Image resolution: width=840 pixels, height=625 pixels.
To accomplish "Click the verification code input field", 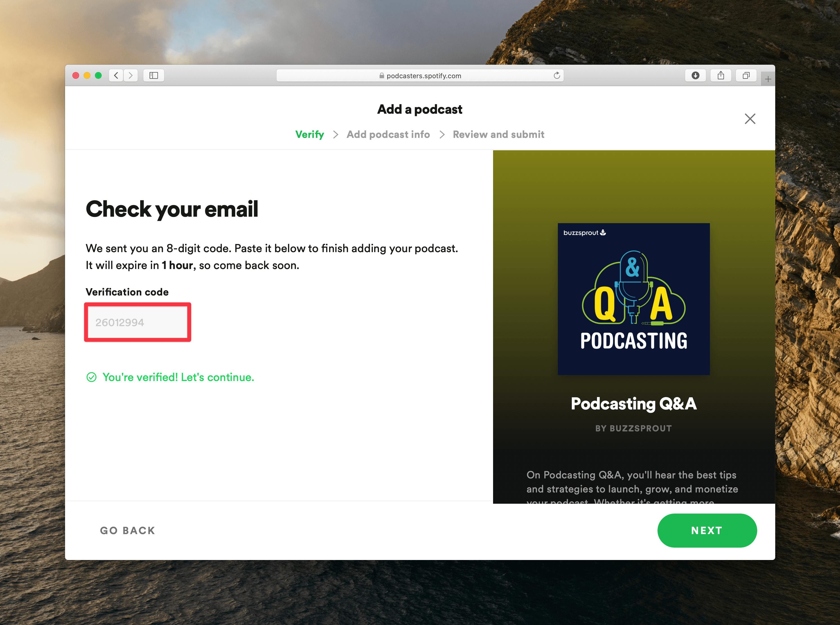I will (x=138, y=322).
